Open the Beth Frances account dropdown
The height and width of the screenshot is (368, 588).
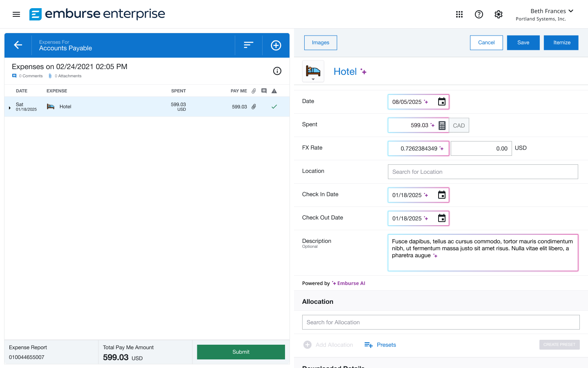pos(552,11)
